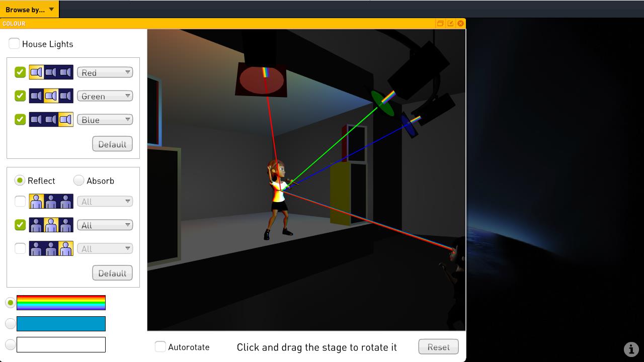Open the Red colour dropdown
The image size is (644, 362).
(105, 72)
